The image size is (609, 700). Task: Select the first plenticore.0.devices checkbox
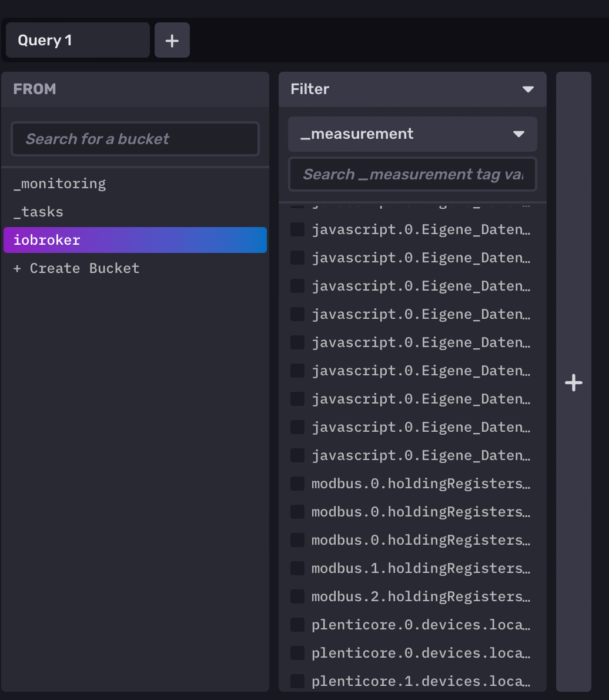click(x=297, y=625)
